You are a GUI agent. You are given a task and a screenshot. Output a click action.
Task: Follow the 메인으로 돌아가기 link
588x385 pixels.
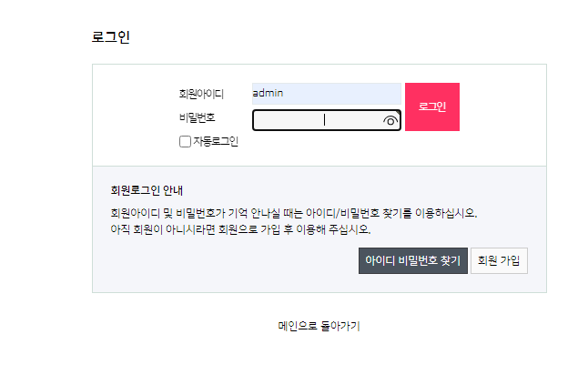[319, 326]
